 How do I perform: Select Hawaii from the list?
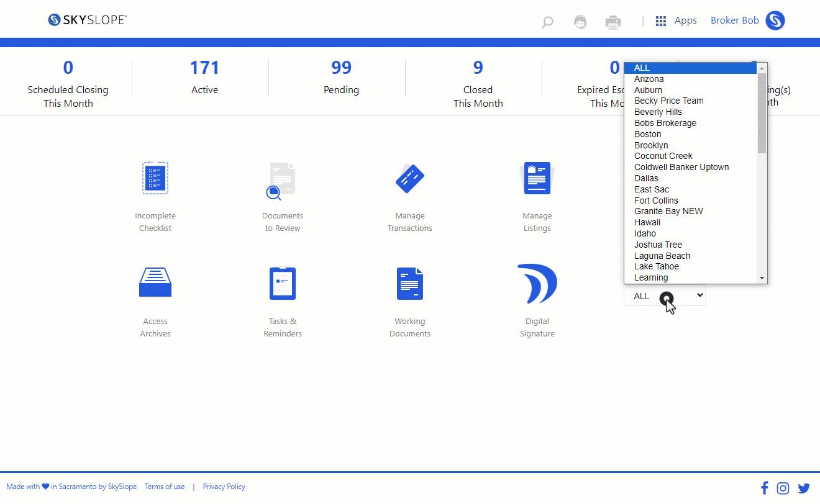point(691,222)
